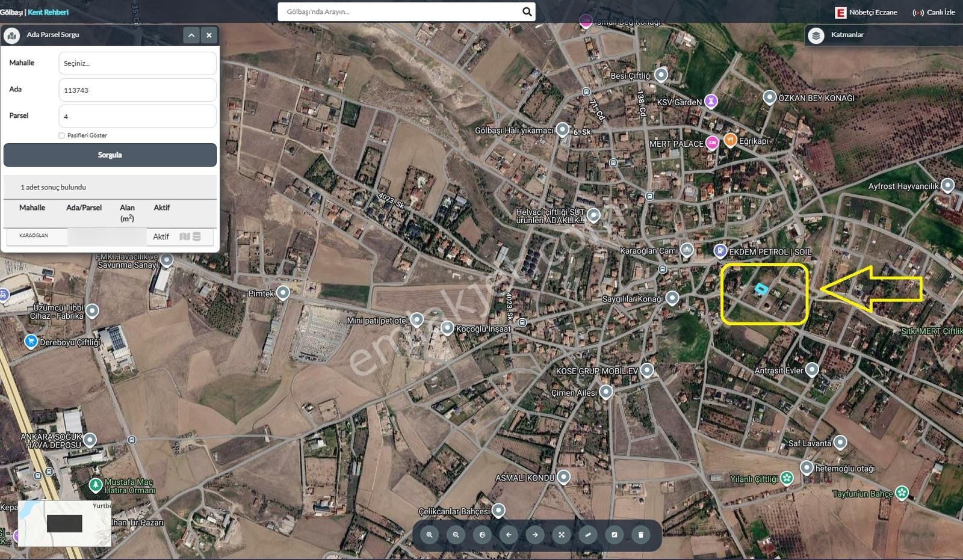Click the Saygılılar Konağı map pin
Screen dimensions: 963x560
(672, 297)
